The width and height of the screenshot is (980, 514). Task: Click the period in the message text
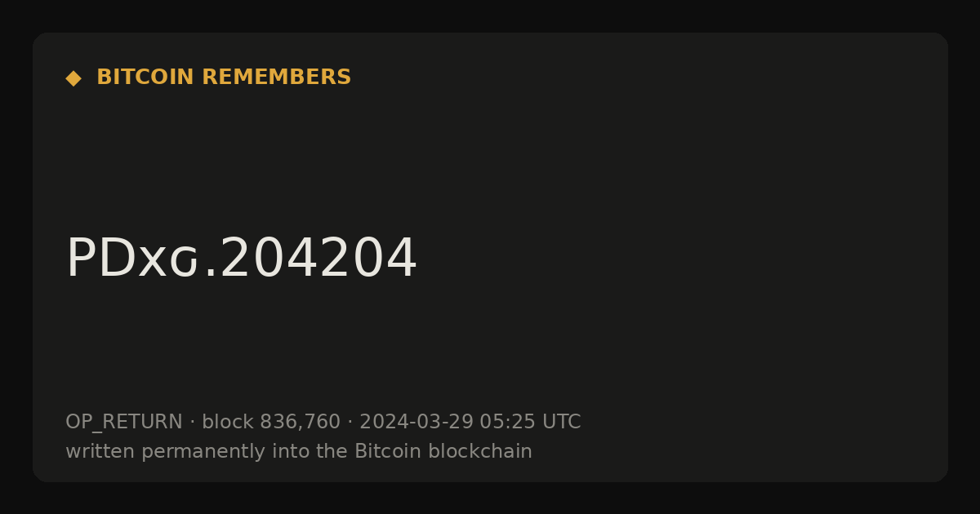point(210,273)
